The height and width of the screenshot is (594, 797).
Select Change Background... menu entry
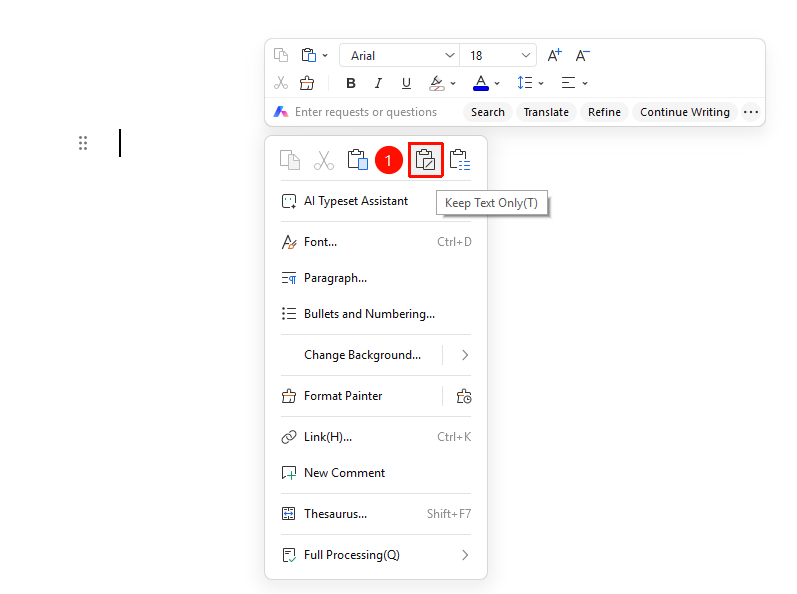click(x=362, y=355)
